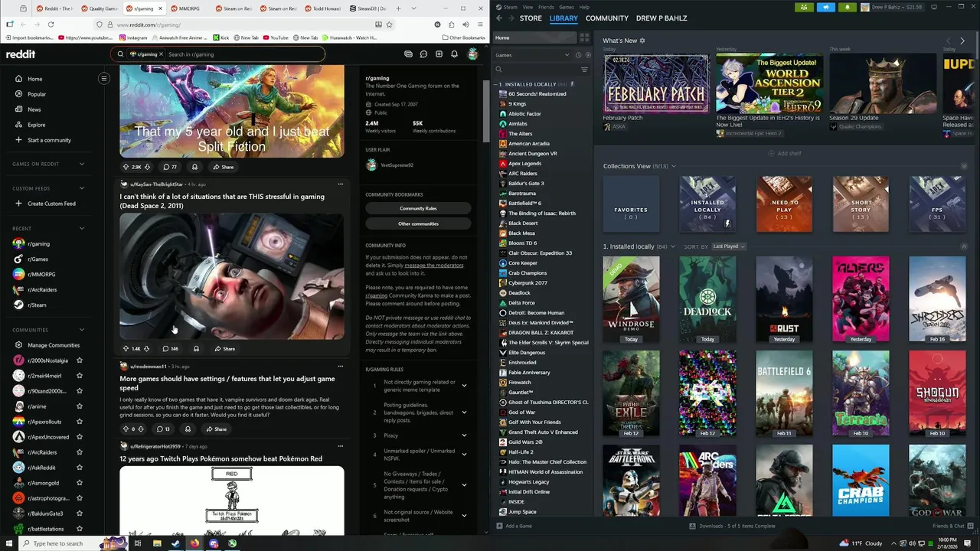
Task: Star r/BaldursGate3 as favorite
Action: pyautogui.click(x=80, y=514)
